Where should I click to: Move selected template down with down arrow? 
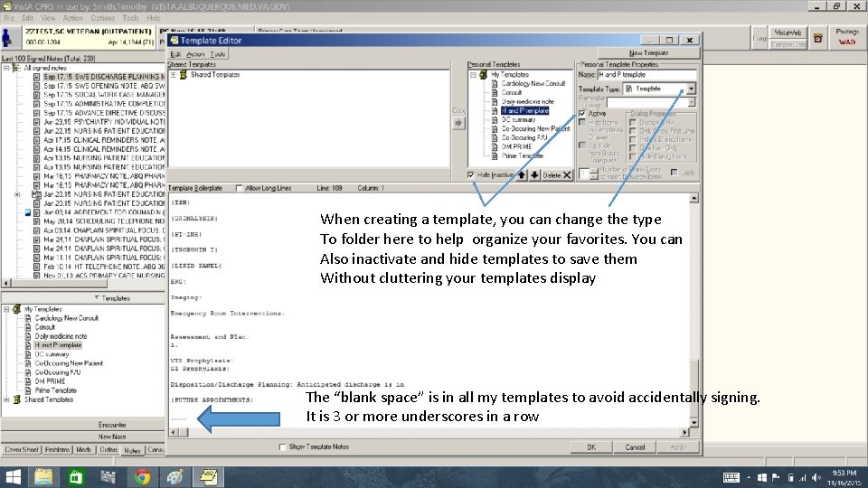coord(534,174)
